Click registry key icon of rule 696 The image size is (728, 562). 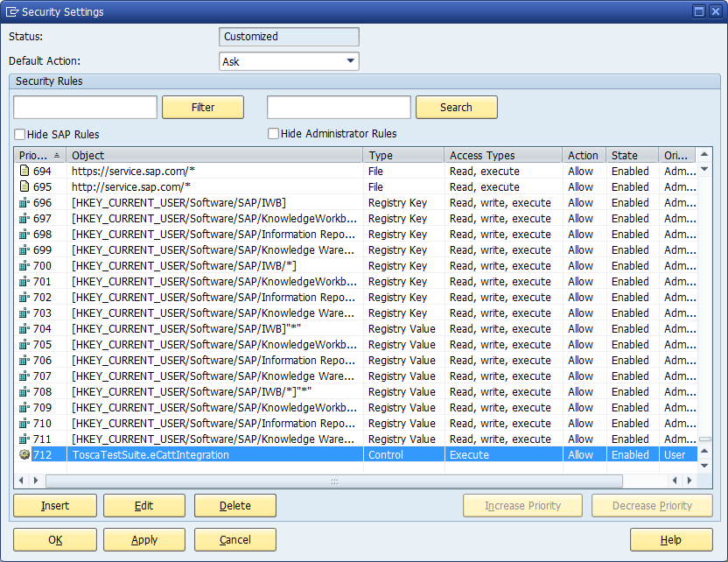pos(24,203)
